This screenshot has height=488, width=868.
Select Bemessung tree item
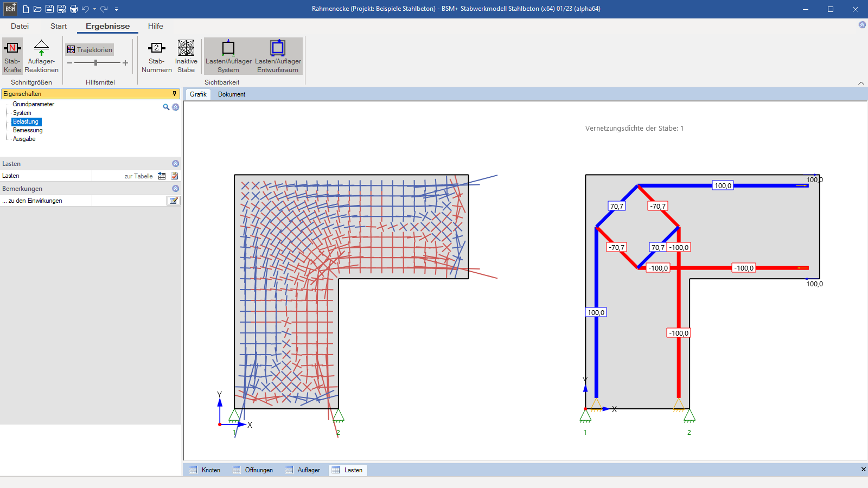[28, 130]
